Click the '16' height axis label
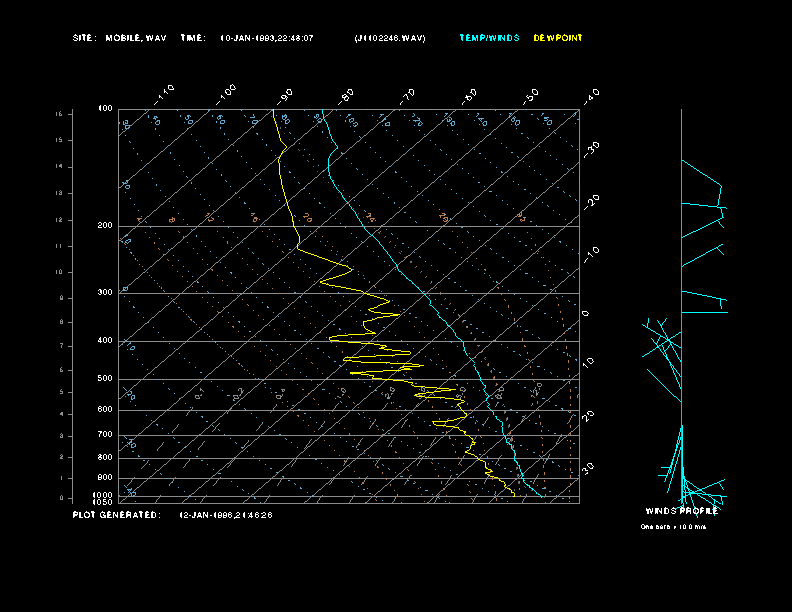This screenshot has width=792, height=612. [x=60, y=114]
